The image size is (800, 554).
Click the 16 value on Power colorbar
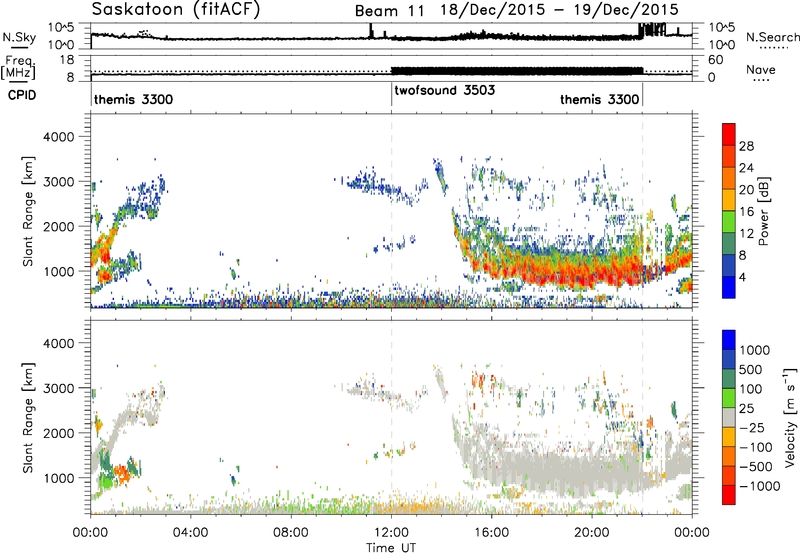coord(746,212)
